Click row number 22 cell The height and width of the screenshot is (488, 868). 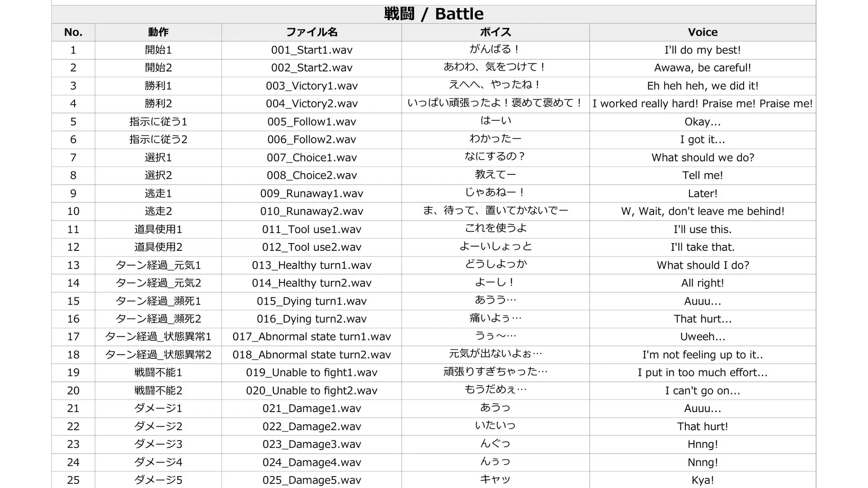coord(73,427)
